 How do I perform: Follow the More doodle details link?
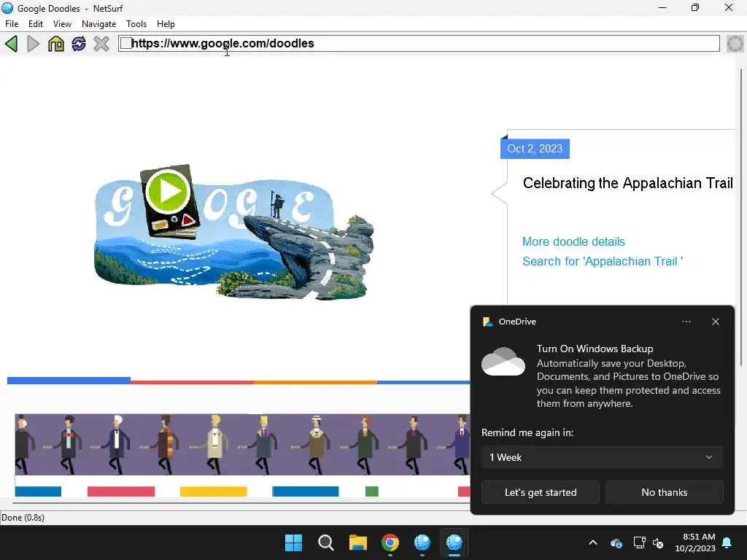[573, 241]
